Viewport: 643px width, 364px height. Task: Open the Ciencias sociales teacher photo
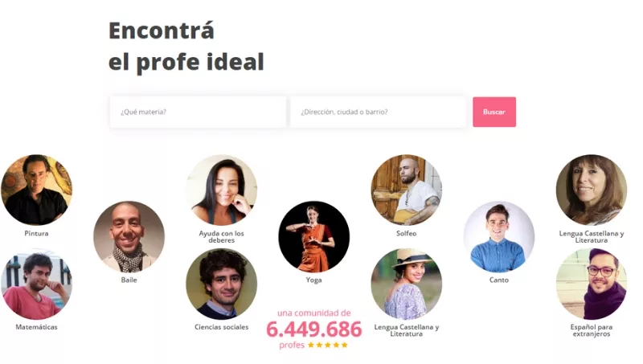point(222,284)
